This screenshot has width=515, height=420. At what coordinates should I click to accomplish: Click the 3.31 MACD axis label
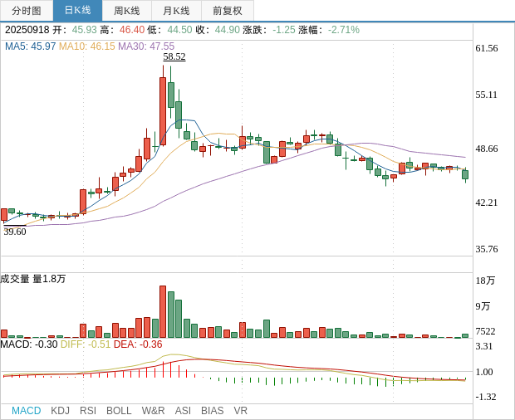483,346
